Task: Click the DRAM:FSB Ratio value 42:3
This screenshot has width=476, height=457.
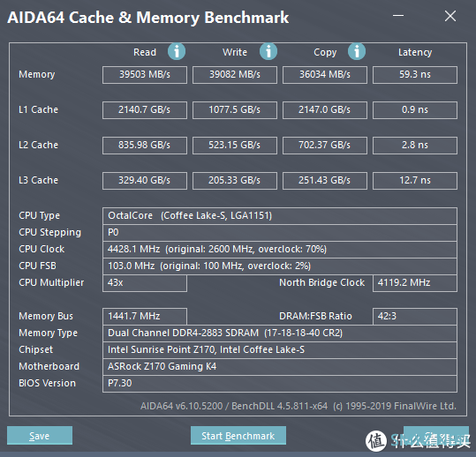Action: 415,317
